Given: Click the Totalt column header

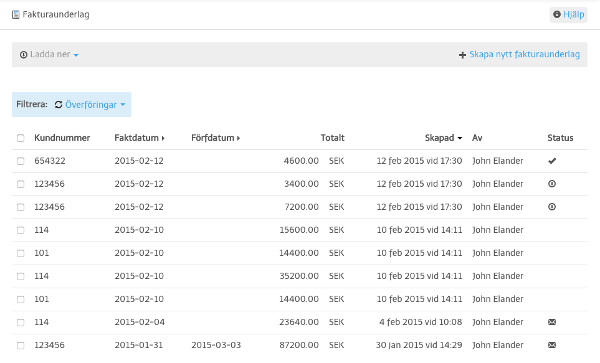Looking at the screenshot, I should coord(333,138).
